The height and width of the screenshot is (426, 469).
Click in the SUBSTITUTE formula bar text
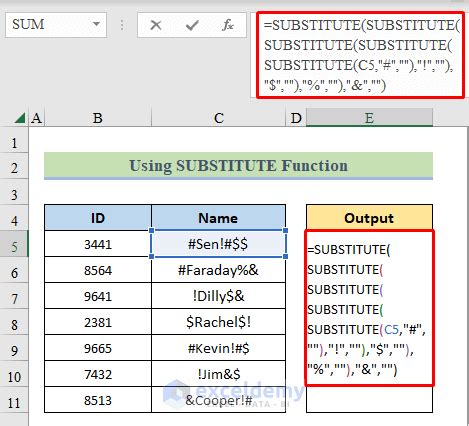(x=360, y=55)
